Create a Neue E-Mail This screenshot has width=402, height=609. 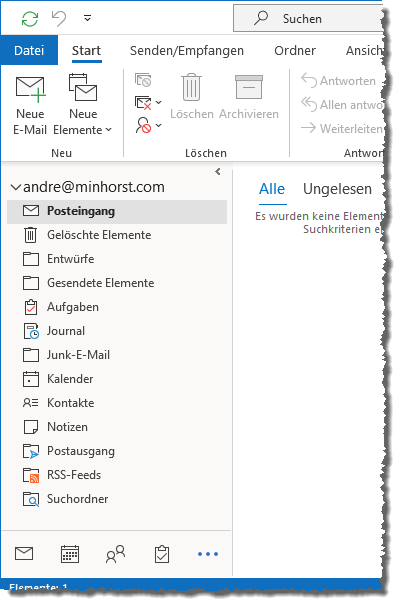tap(30, 105)
